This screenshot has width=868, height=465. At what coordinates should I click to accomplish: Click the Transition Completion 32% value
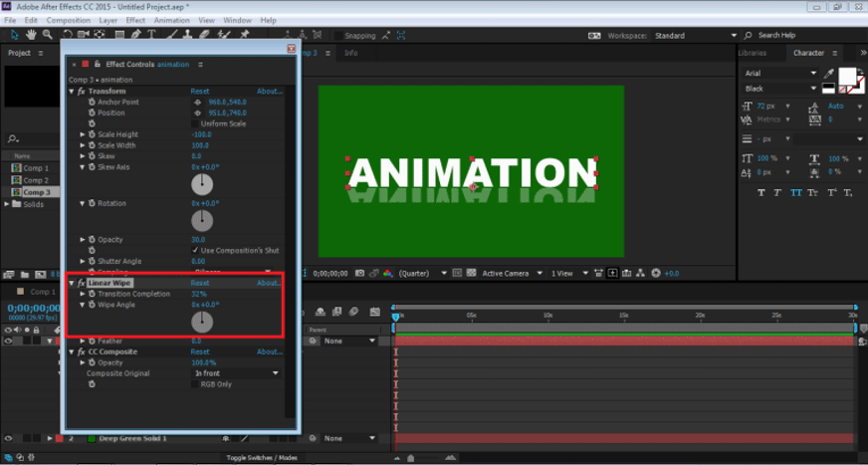pos(199,294)
